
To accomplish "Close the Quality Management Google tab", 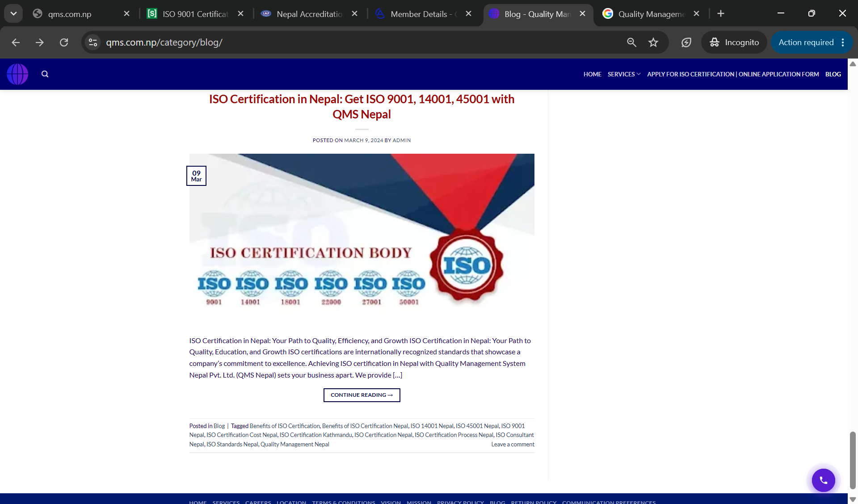I will [696, 14].
